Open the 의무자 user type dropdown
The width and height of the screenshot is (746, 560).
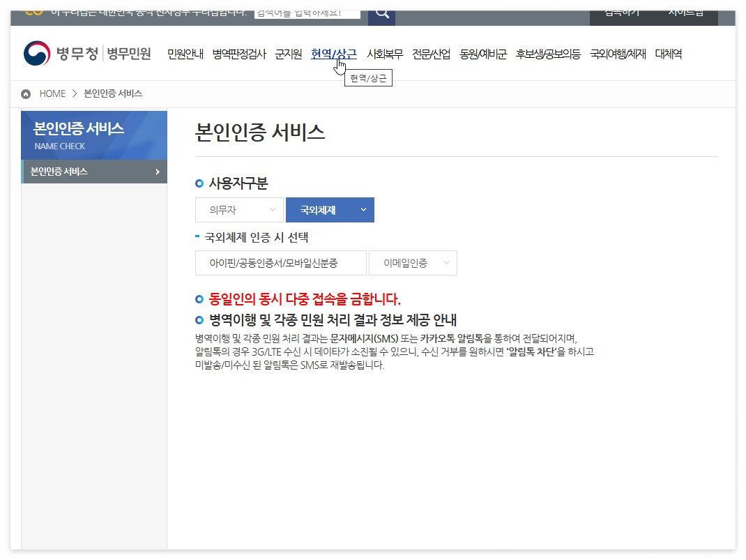(x=239, y=210)
